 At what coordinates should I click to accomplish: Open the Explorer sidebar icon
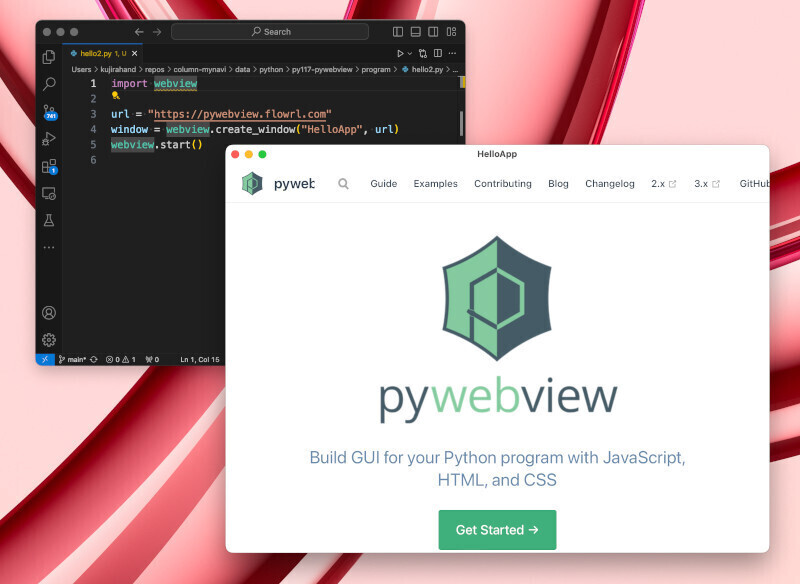click(x=47, y=57)
